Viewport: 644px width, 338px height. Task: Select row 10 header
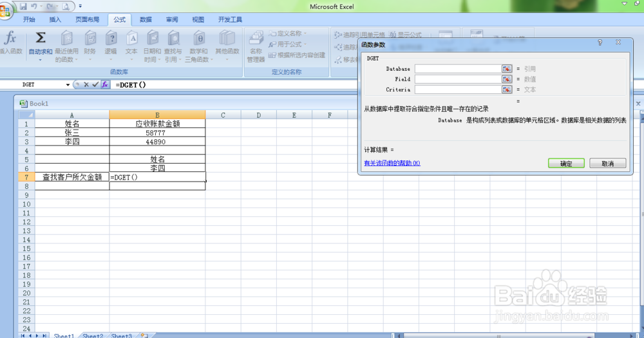pos(26,204)
